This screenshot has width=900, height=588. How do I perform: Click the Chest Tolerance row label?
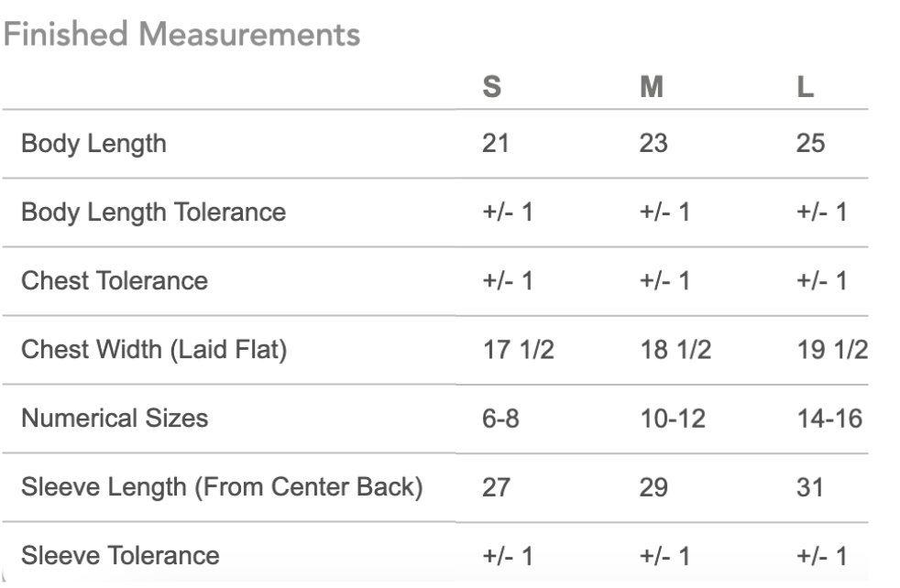pos(115,280)
